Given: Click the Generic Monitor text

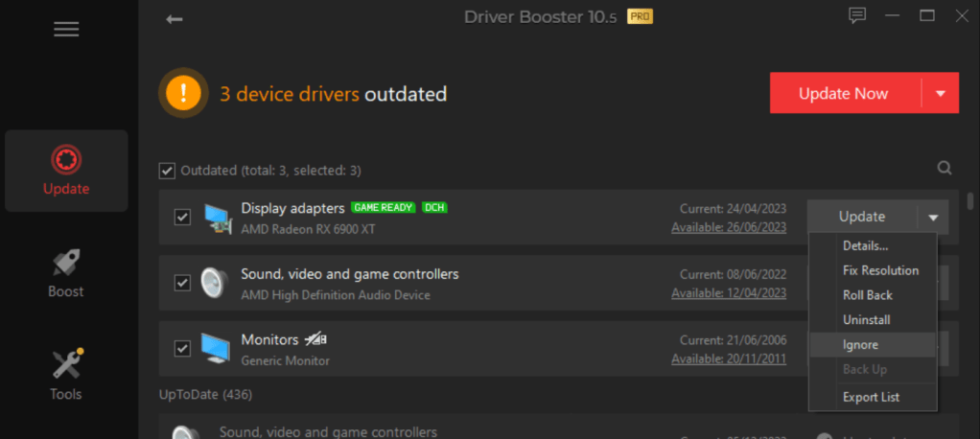Looking at the screenshot, I should [285, 360].
